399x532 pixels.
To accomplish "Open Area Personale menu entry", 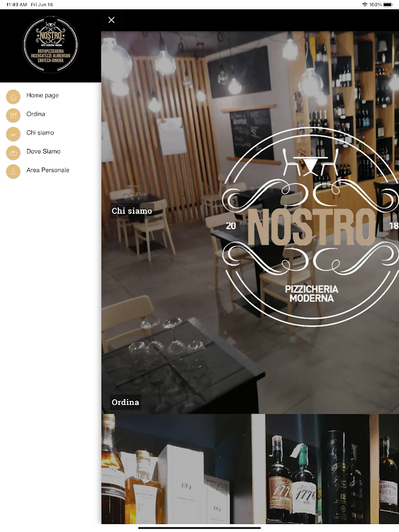I will point(48,170).
